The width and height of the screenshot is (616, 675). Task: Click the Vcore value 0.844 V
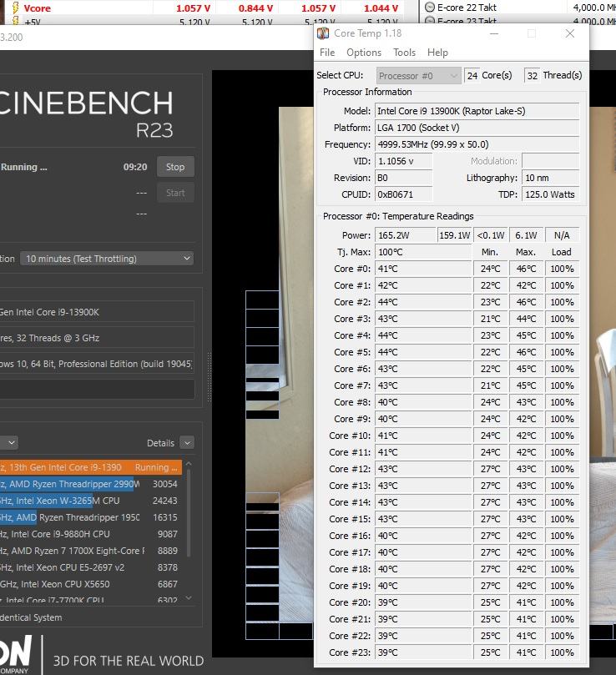coord(255,8)
